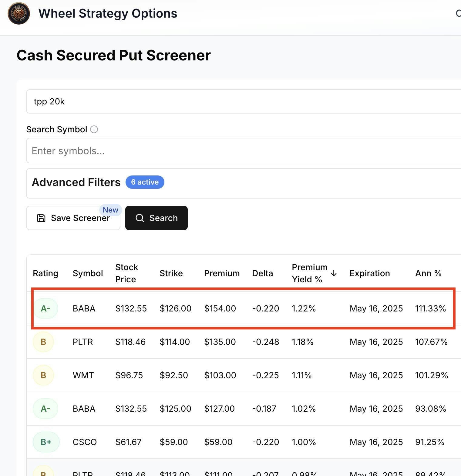This screenshot has width=461, height=476.
Task: Sort table by Strike column
Action: [x=171, y=273]
